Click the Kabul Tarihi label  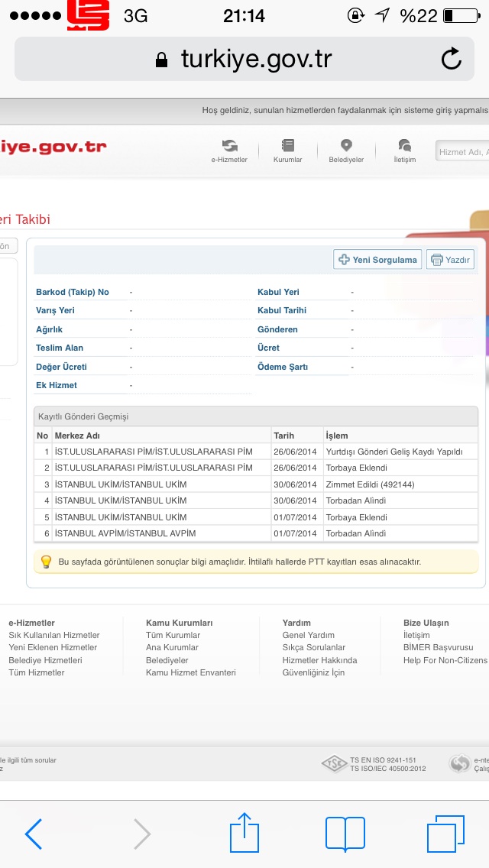pyautogui.click(x=282, y=310)
